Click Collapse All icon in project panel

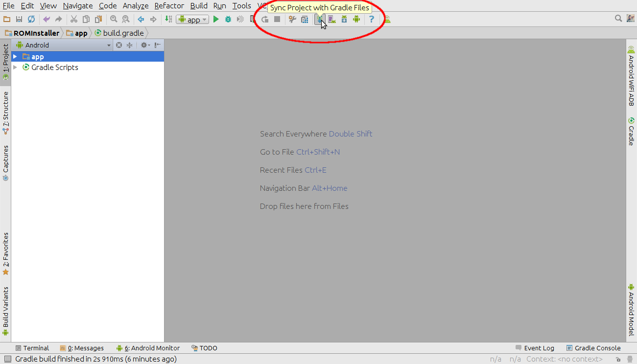129,45
